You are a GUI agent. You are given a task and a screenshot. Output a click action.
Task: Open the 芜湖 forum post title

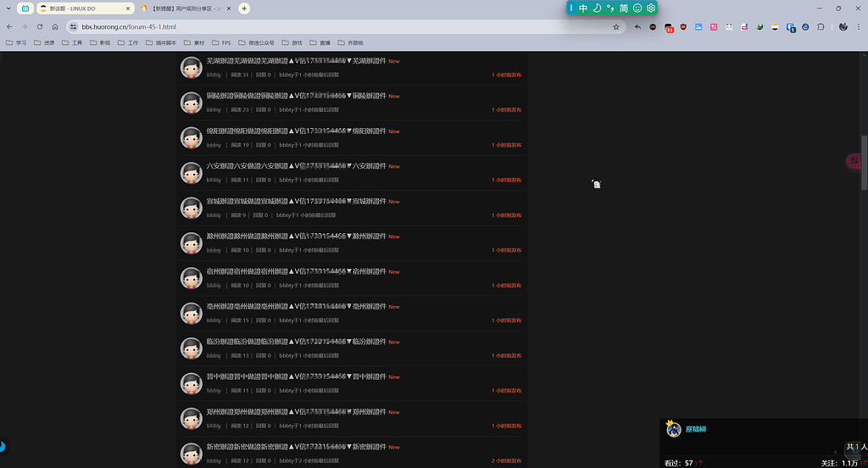(296, 61)
